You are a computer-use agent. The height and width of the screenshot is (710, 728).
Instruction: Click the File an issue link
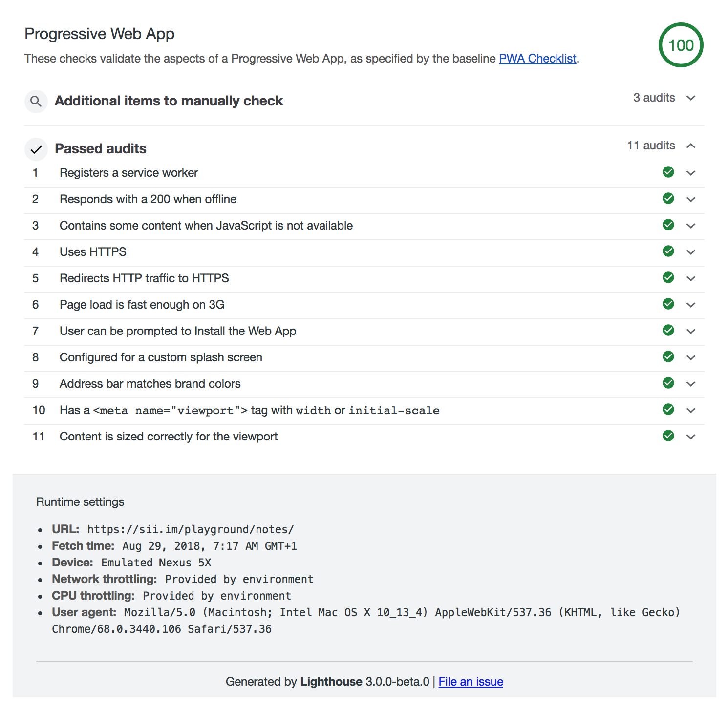point(471,682)
